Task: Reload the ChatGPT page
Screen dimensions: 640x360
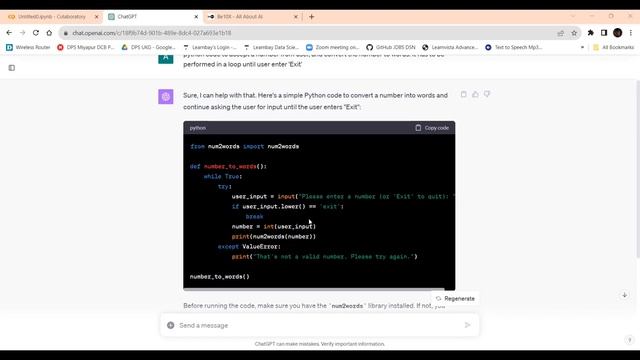Action: pos(36,33)
